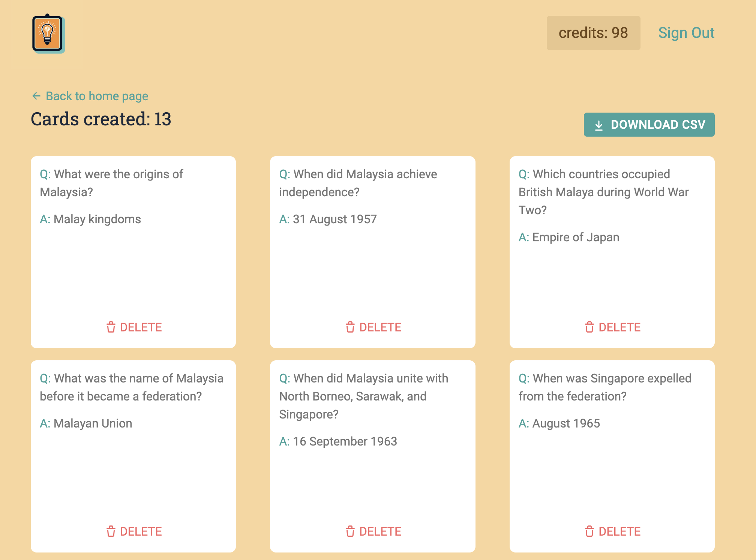Click the lightbulb app logo icon
This screenshot has height=560, width=756.
[x=47, y=33]
